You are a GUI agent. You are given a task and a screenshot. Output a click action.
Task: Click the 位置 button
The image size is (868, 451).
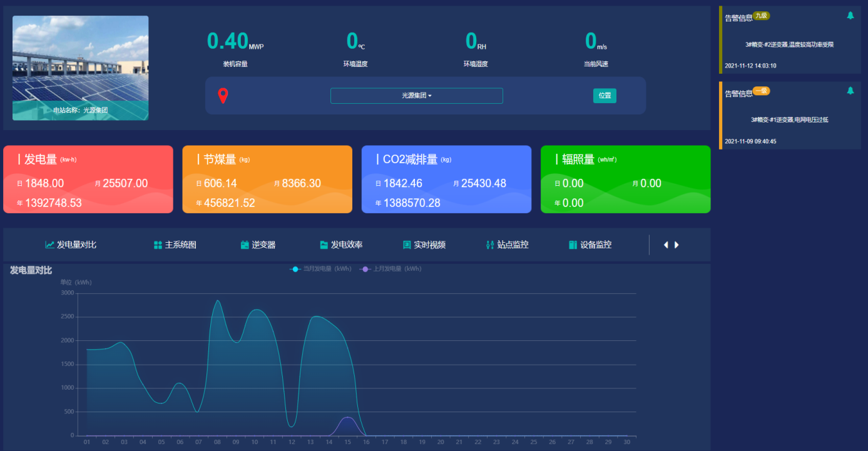(x=604, y=96)
